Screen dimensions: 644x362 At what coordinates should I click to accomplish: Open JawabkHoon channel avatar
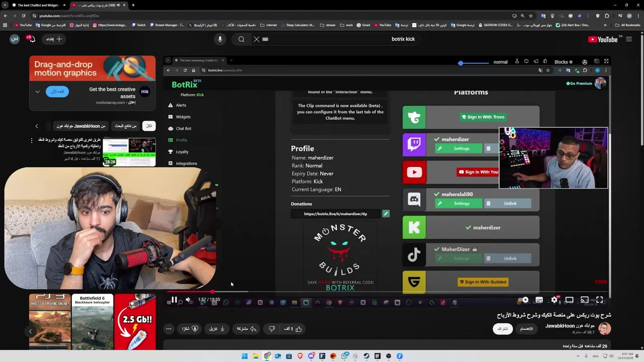(x=605, y=329)
